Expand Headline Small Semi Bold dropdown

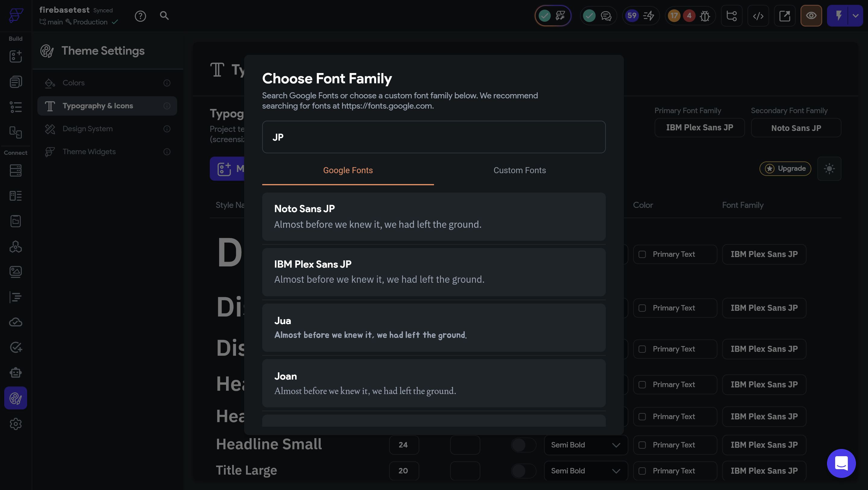[586, 445]
